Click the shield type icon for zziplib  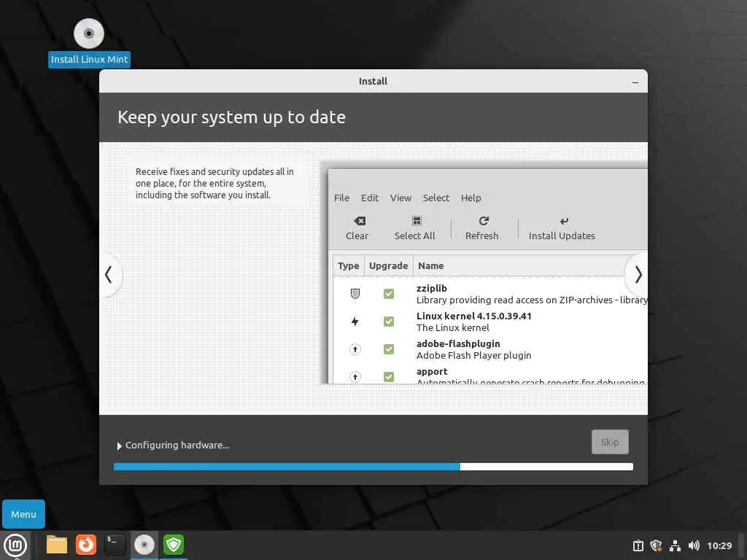point(355,294)
